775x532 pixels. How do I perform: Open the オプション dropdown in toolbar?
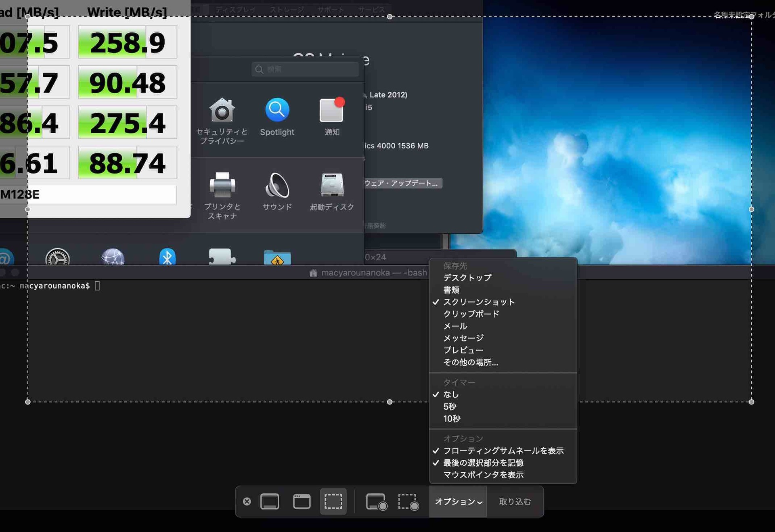(458, 502)
